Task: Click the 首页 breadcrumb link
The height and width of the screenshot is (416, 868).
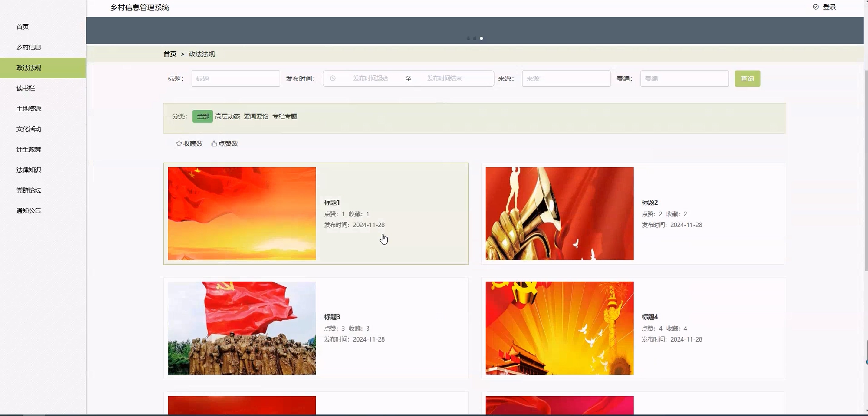Action: click(x=170, y=54)
